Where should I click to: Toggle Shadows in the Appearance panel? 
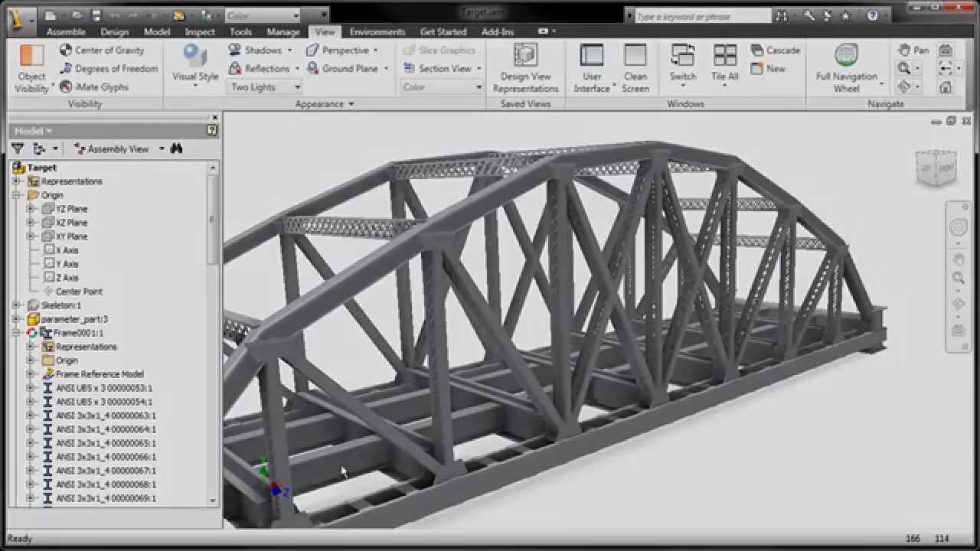coord(256,50)
